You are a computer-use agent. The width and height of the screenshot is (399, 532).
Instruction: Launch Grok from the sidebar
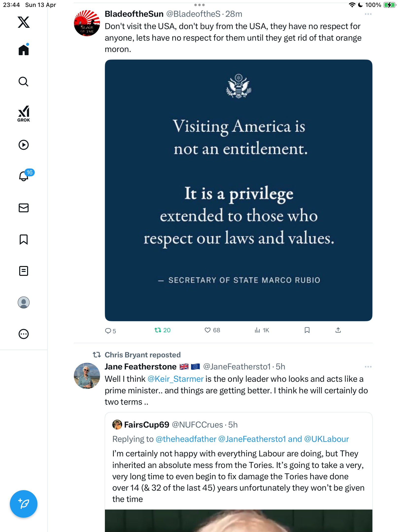[x=24, y=114]
